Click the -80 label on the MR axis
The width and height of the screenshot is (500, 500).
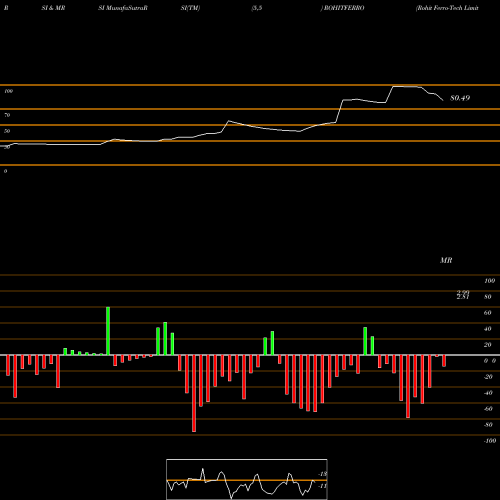click(x=488, y=425)
